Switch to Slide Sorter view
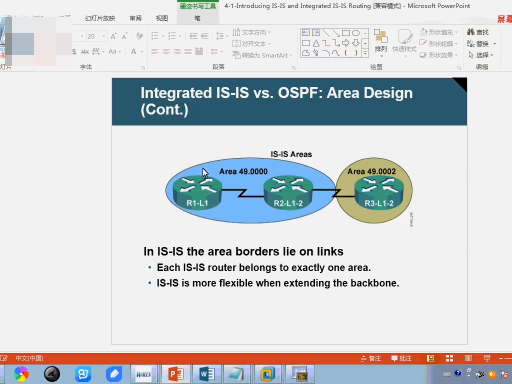Viewport: 512px width, 384px height. pyautogui.click(x=449, y=358)
